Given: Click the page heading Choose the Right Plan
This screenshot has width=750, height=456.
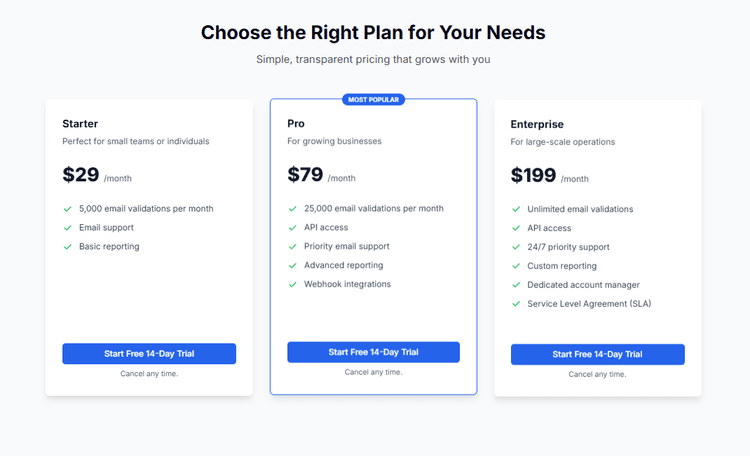Looking at the screenshot, I should pos(373,32).
